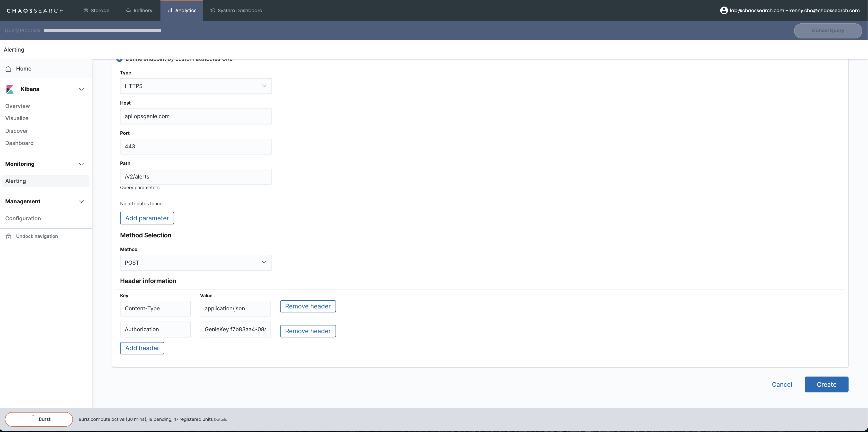Click the user account avatar icon

coord(724,10)
